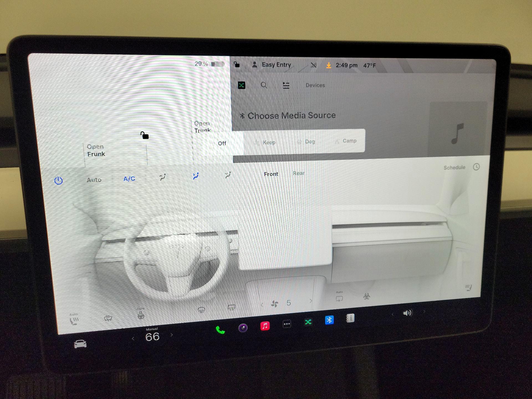
Task: Toggle Auto climate mode
Action: pos(94,180)
